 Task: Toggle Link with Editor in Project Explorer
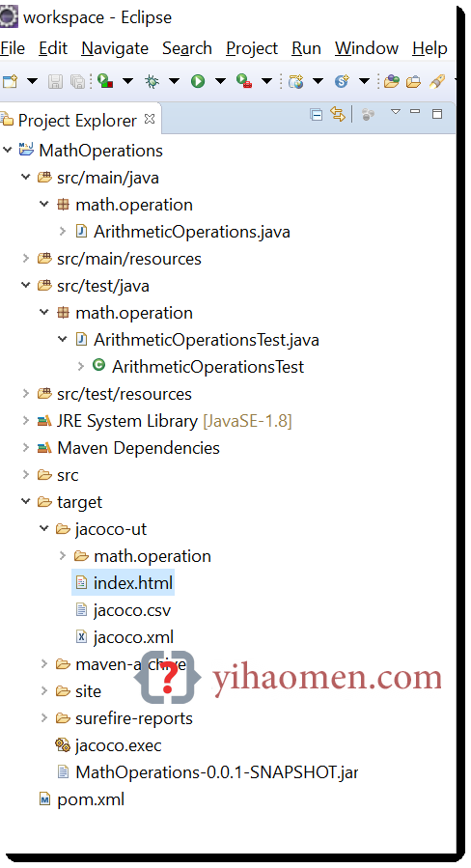click(x=337, y=114)
